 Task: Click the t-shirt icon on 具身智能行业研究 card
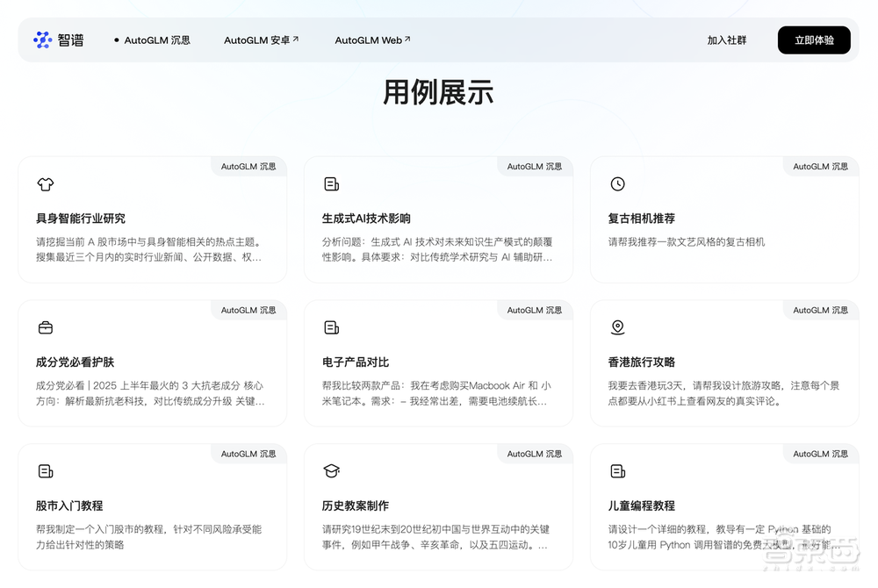45,184
